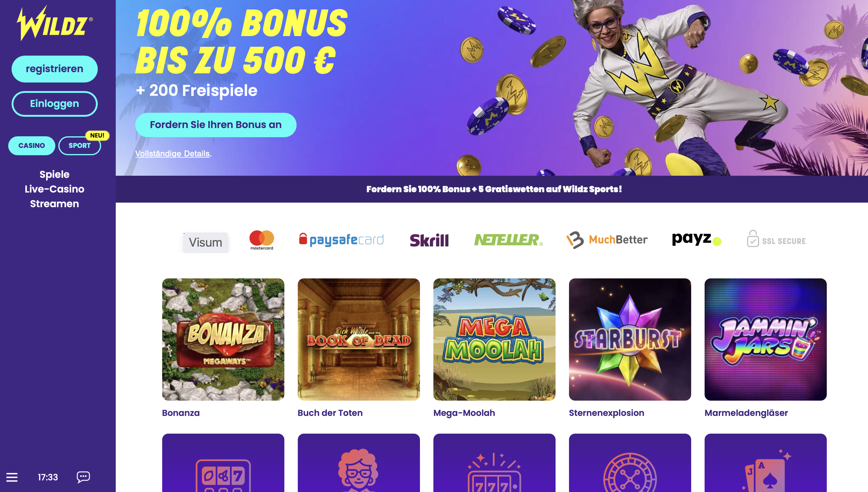Open the Vollständige Details link

[x=173, y=153]
